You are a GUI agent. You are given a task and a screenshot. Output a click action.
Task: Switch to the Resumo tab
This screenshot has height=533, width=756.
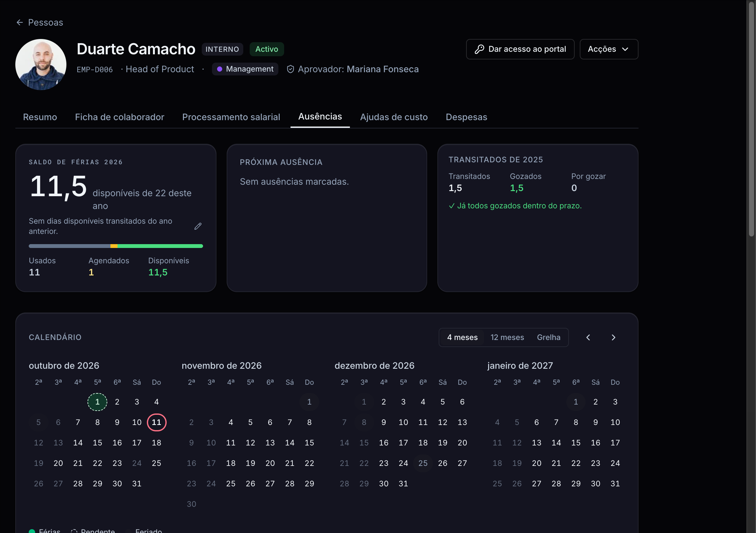coord(40,117)
